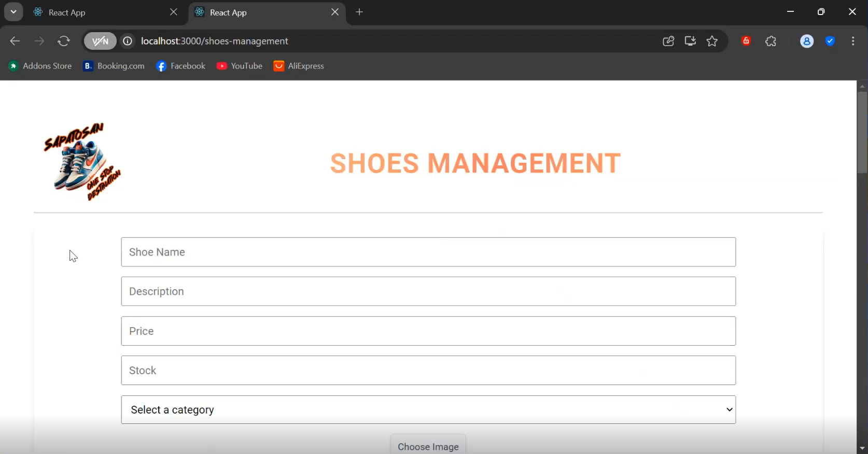The height and width of the screenshot is (454, 868).
Task: Click the Shoe Name input field
Action: click(428, 252)
